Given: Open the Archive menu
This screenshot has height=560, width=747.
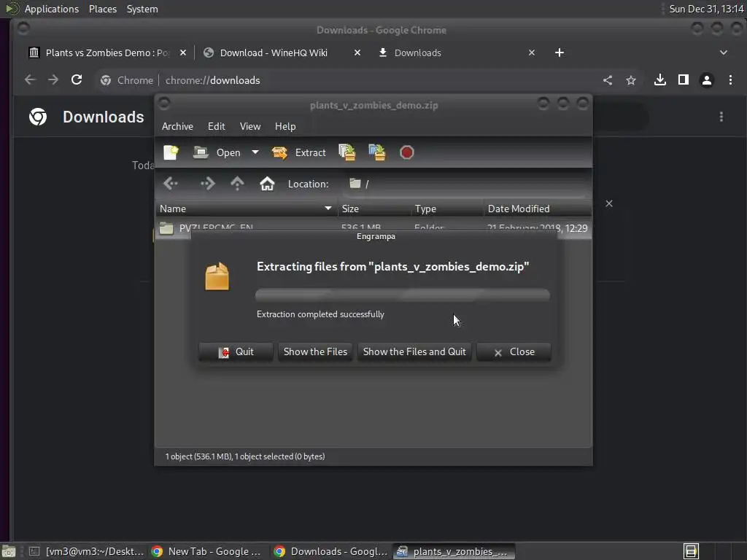Looking at the screenshot, I should pyautogui.click(x=177, y=126).
